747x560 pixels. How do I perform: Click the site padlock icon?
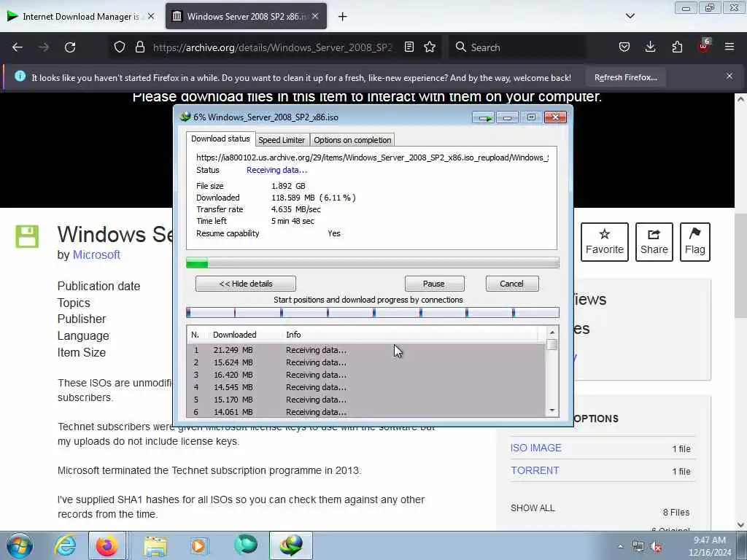point(139,47)
